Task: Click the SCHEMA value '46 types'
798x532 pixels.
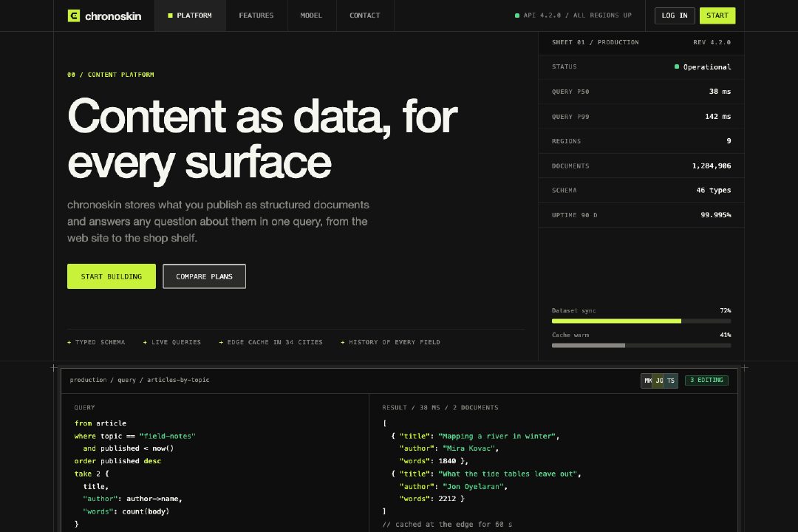Action: tap(714, 191)
